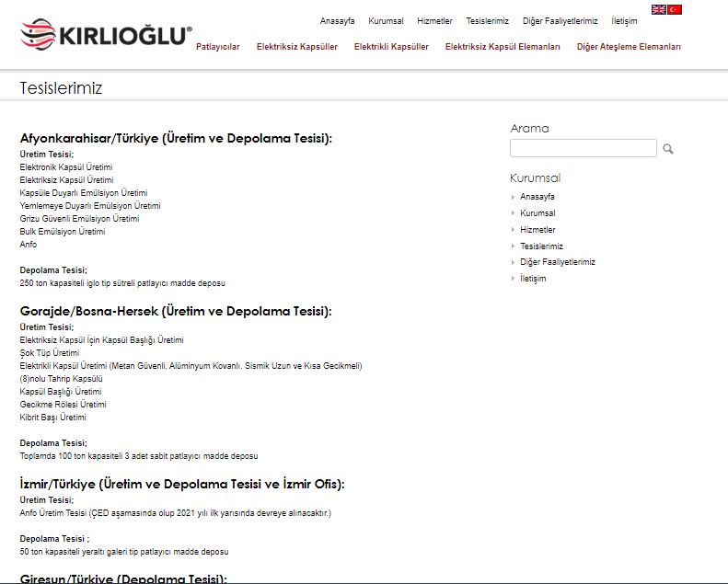Open Diğer Faaliyetlerimiz in top navigation
The width and height of the screenshot is (728, 584).
point(560,21)
